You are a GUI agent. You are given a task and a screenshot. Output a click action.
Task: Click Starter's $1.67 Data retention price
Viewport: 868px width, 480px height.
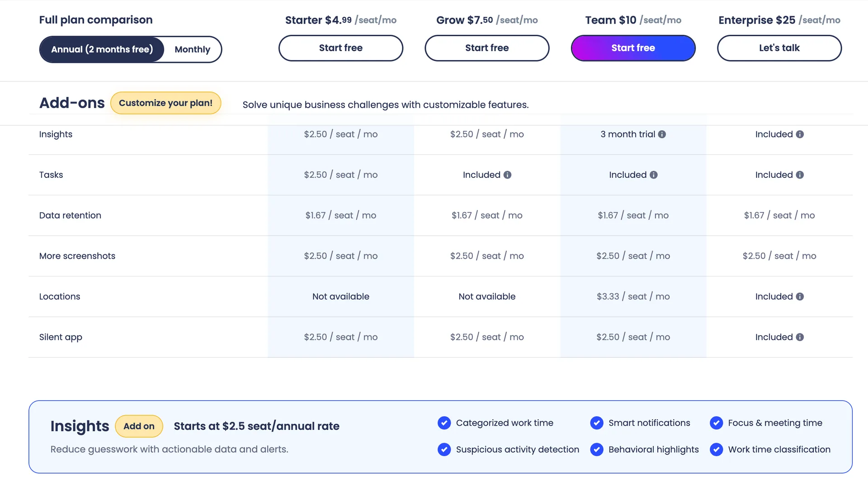[341, 215]
